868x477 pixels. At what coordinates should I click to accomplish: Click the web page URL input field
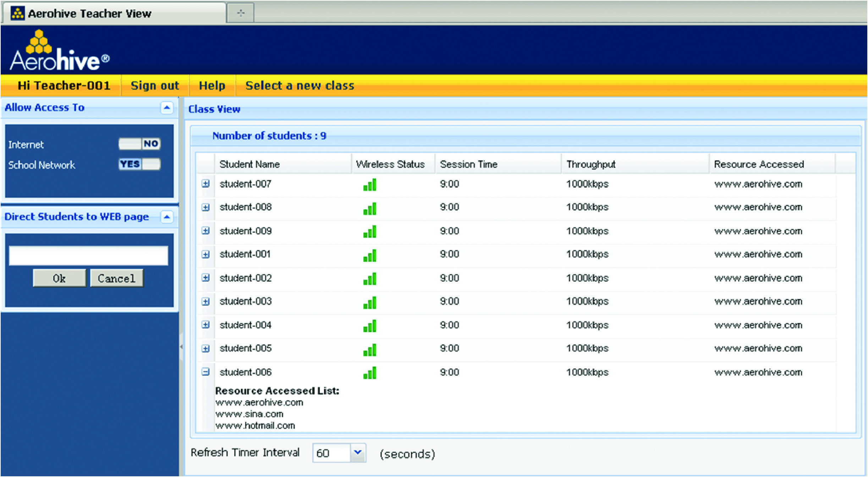click(88, 255)
